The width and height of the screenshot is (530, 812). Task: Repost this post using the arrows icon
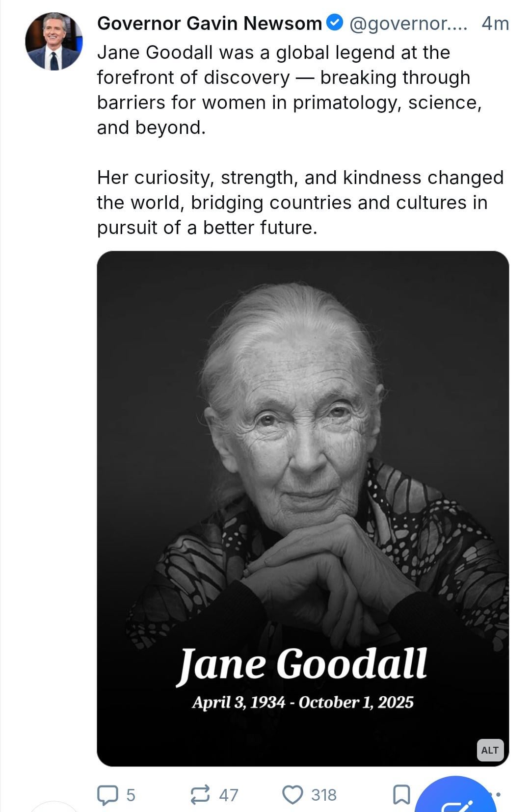(200, 795)
